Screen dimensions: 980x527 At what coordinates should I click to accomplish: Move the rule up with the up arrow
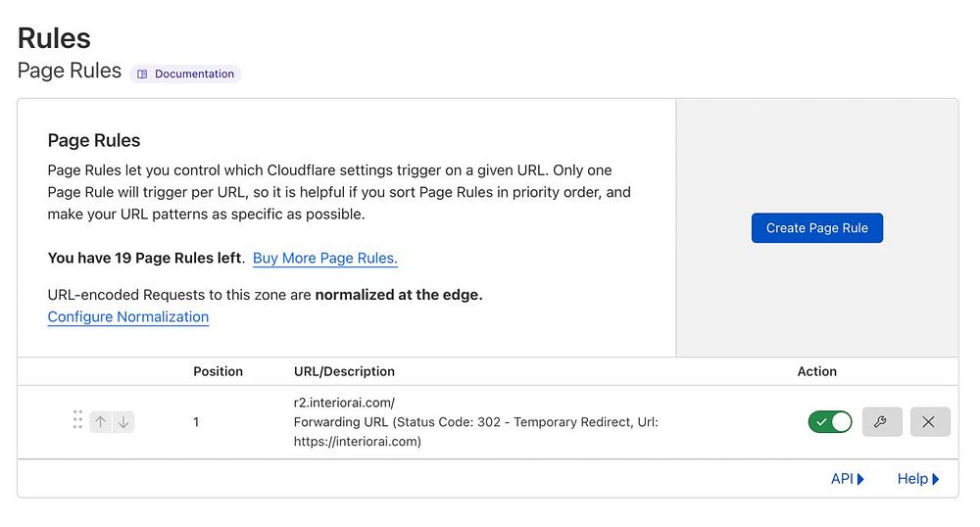(101, 422)
